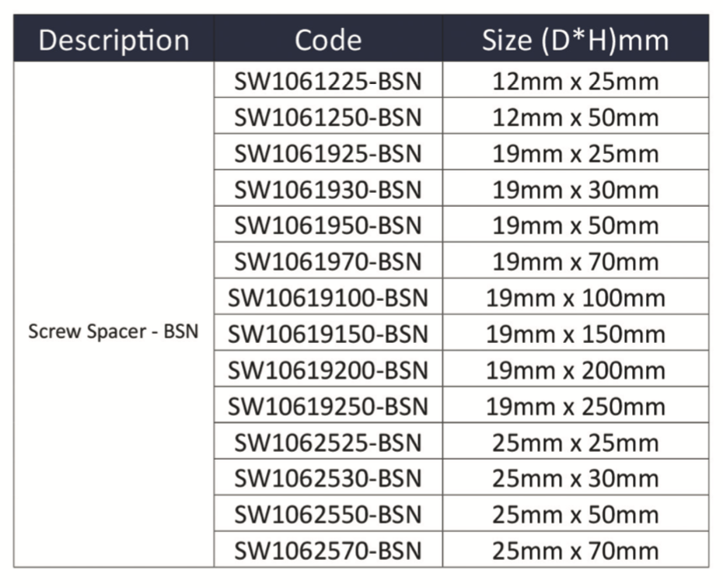Viewport: 723px width, 588px height.
Task: Click the SW1061970-BSN code entry
Action: [328, 261]
